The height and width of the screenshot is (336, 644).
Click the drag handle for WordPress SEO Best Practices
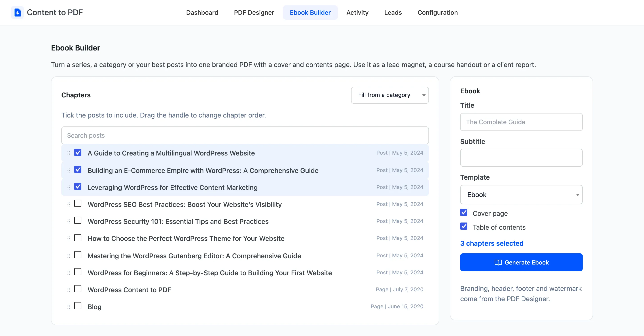pyautogui.click(x=68, y=204)
